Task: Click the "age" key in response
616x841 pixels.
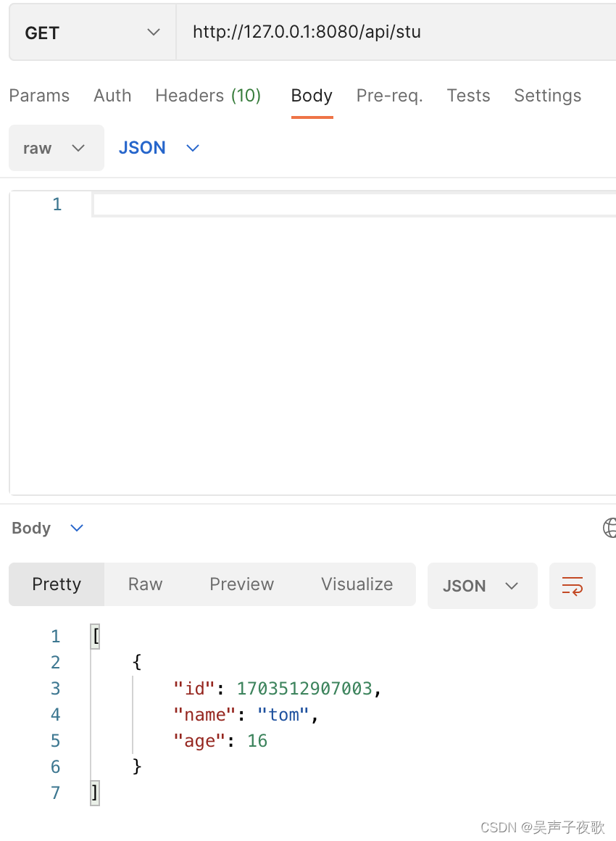Action: [199, 741]
